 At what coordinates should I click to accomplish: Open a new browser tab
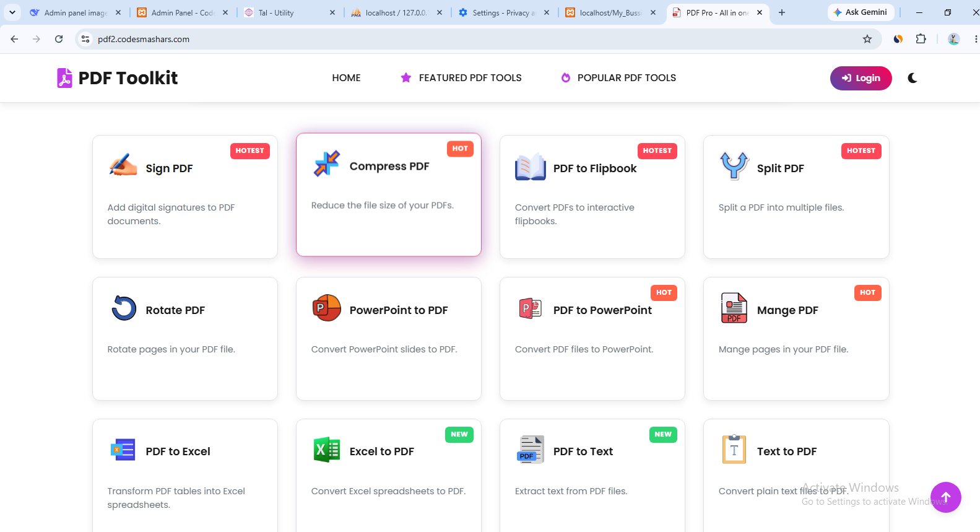point(782,12)
